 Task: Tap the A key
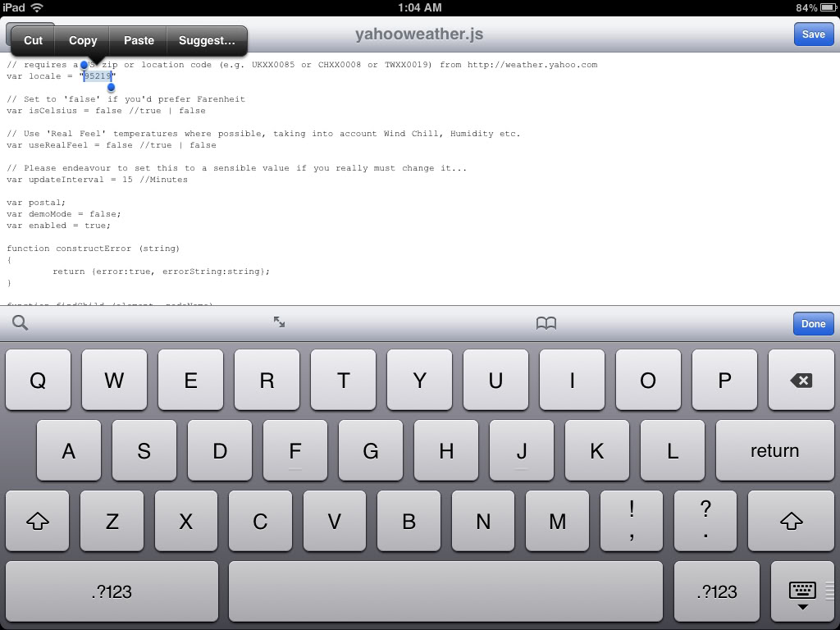(69, 450)
